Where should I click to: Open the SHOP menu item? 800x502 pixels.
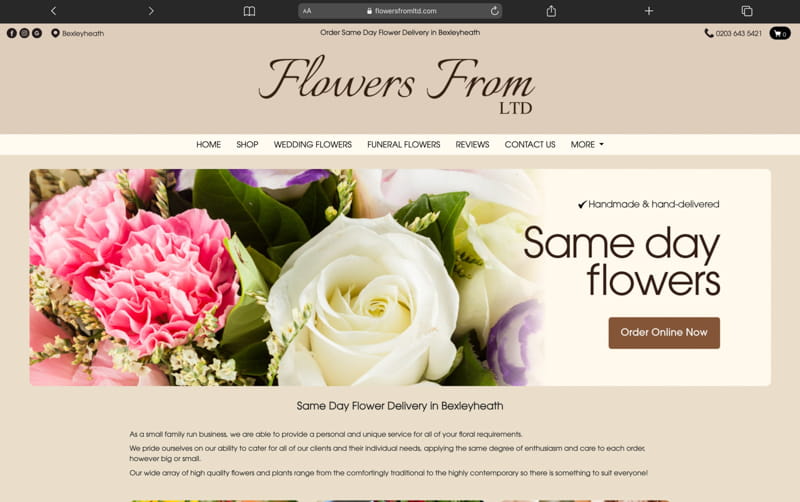point(247,144)
